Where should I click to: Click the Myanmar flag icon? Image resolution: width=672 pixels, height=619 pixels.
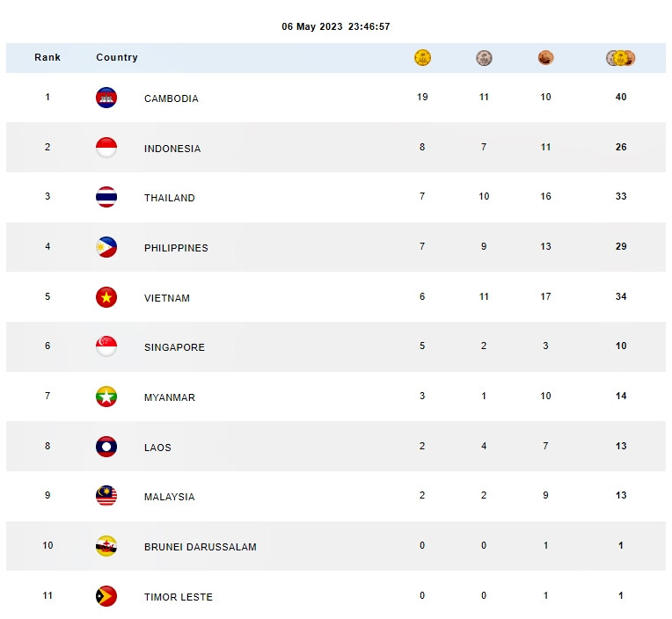click(106, 397)
